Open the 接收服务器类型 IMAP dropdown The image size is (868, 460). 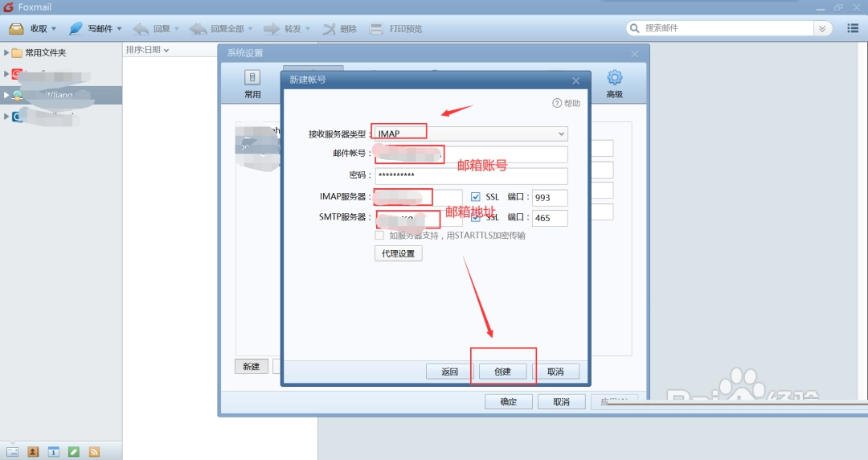pyautogui.click(x=471, y=133)
